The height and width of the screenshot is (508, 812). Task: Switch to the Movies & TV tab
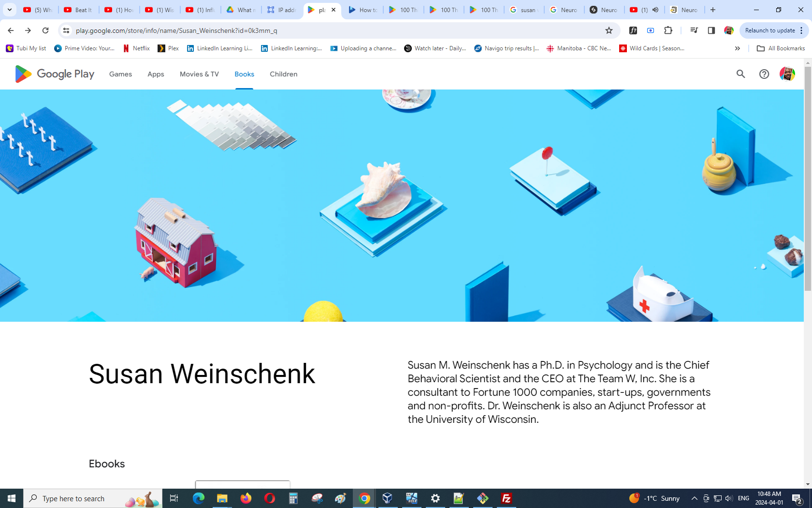[x=199, y=74]
